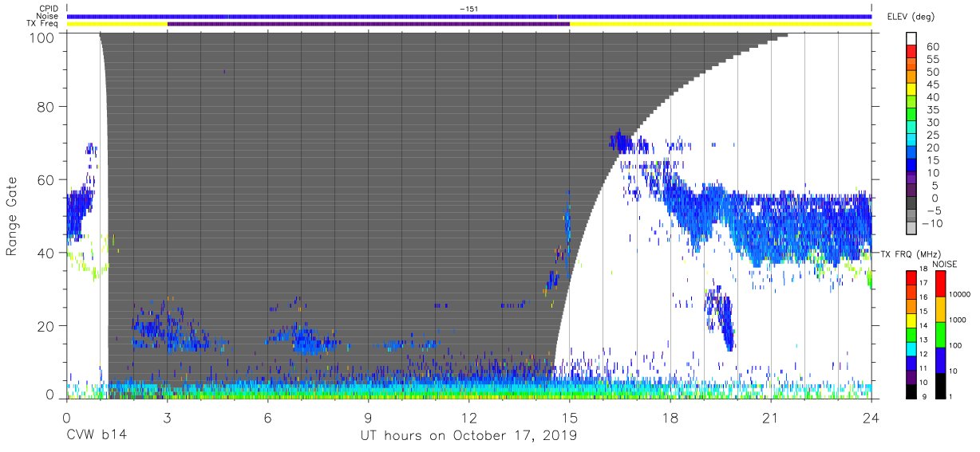Click the ELEV (deg) legend title
980x452 pixels.
[x=911, y=16]
